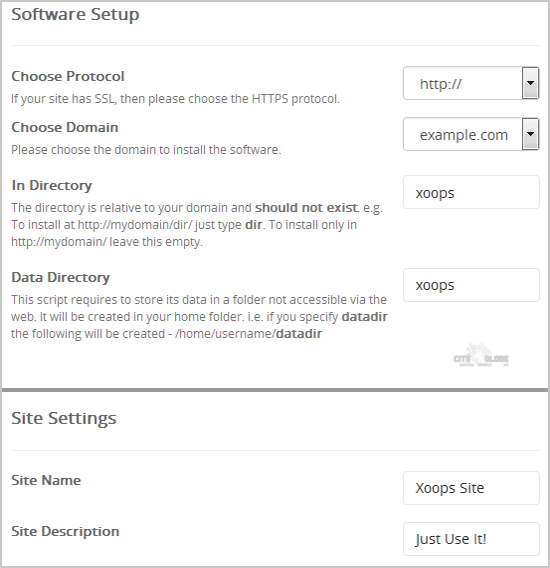This screenshot has height=568, width=550.
Task: Click the bold datadir path text
Action: click(x=299, y=334)
